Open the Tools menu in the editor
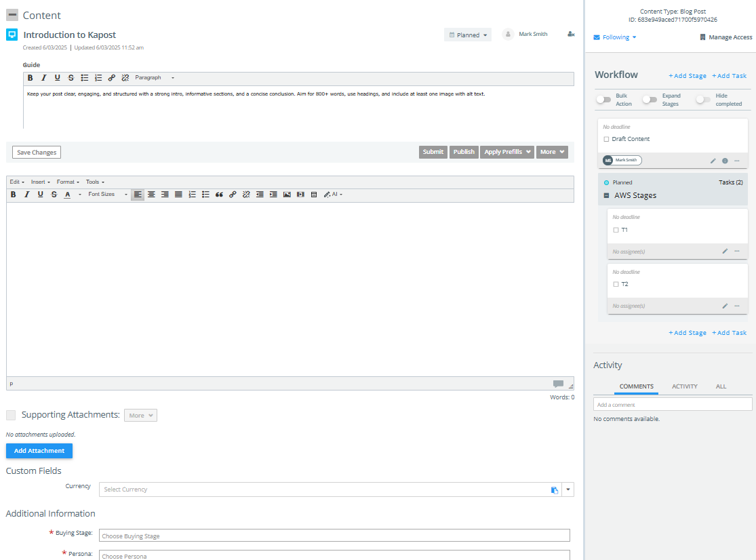 coord(95,182)
